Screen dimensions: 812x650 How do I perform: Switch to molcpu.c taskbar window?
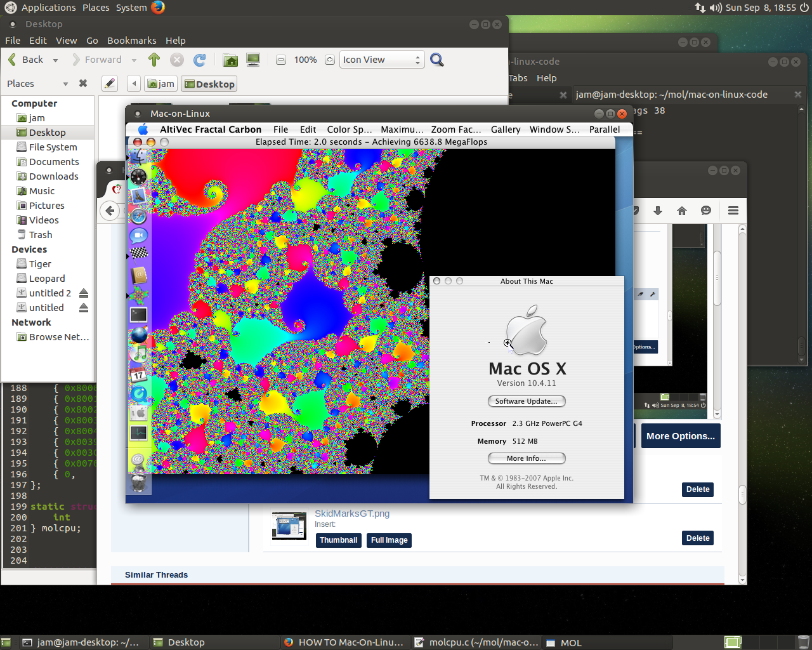pyautogui.click(x=476, y=642)
